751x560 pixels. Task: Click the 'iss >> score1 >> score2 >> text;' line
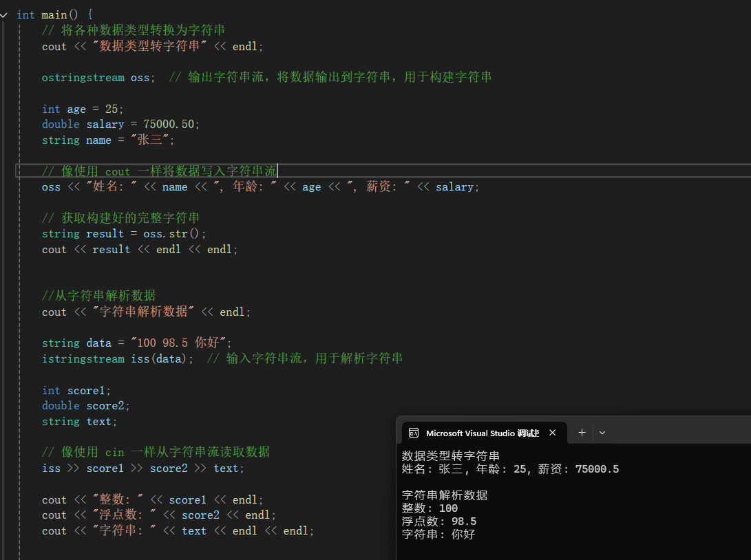point(142,468)
